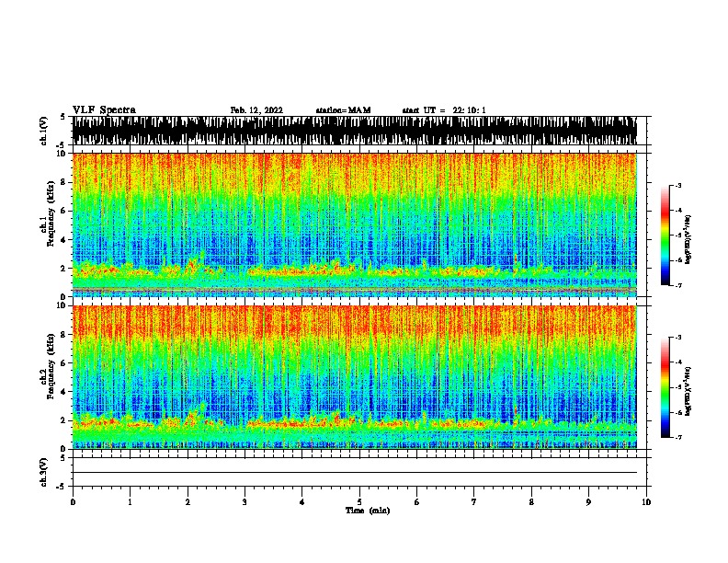Click the ch.1 "Frequency (kHz)" axis label
Screen dimensions: 728x563
click(51, 213)
